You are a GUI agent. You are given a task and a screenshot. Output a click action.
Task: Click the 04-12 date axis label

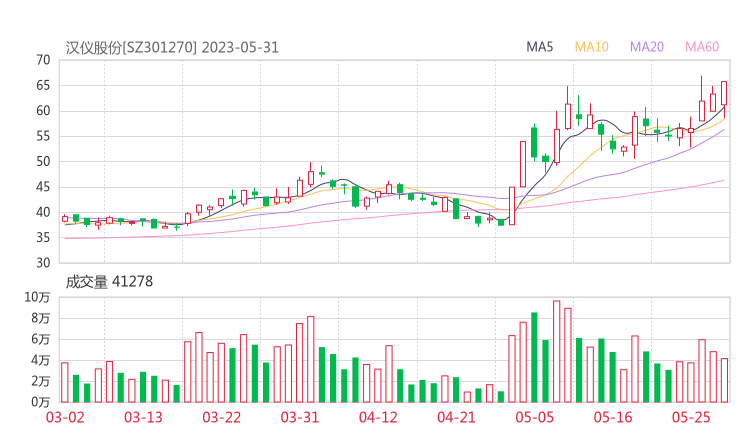[378, 417]
